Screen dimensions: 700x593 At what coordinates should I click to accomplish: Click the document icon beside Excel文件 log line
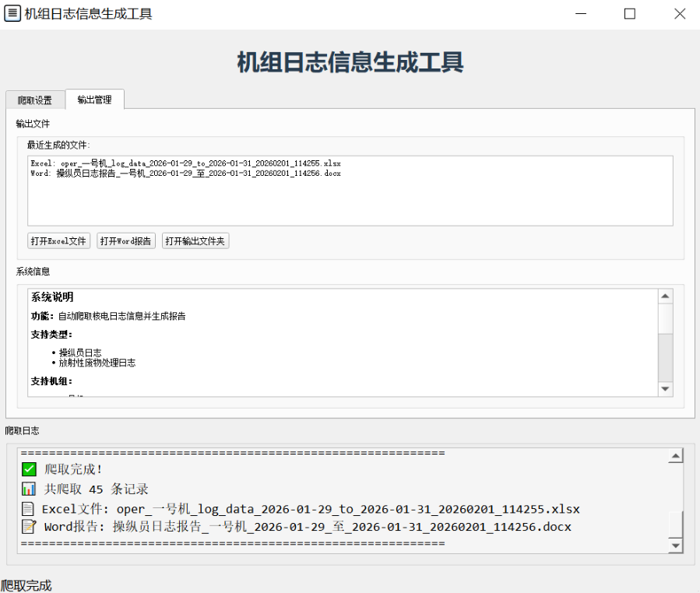pyautogui.click(x=29, y=509)
